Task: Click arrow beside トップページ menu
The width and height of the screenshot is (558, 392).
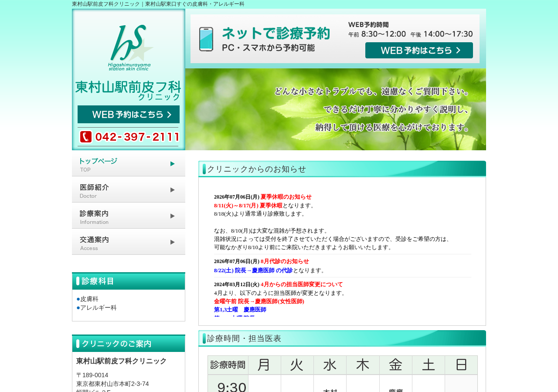Action: click(x=173, y=164)
